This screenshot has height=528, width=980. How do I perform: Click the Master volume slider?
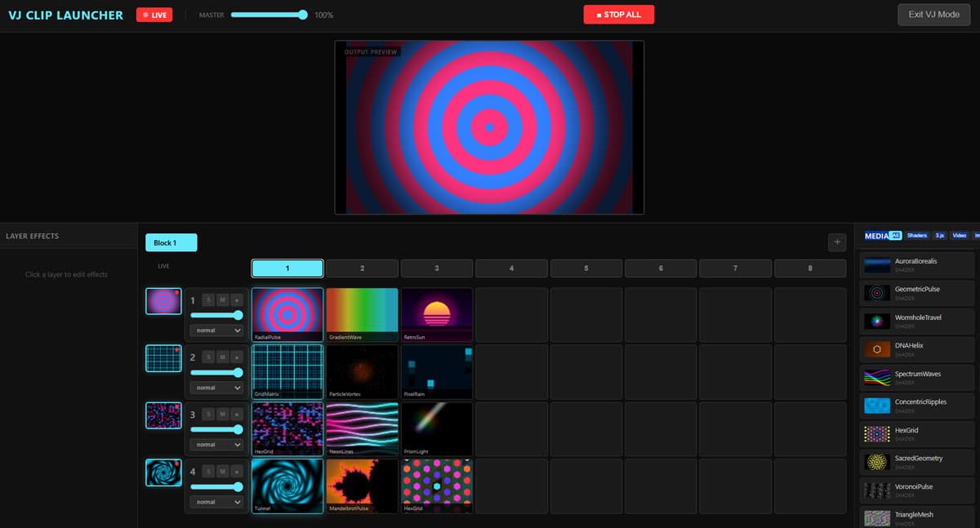coord(269,14)
